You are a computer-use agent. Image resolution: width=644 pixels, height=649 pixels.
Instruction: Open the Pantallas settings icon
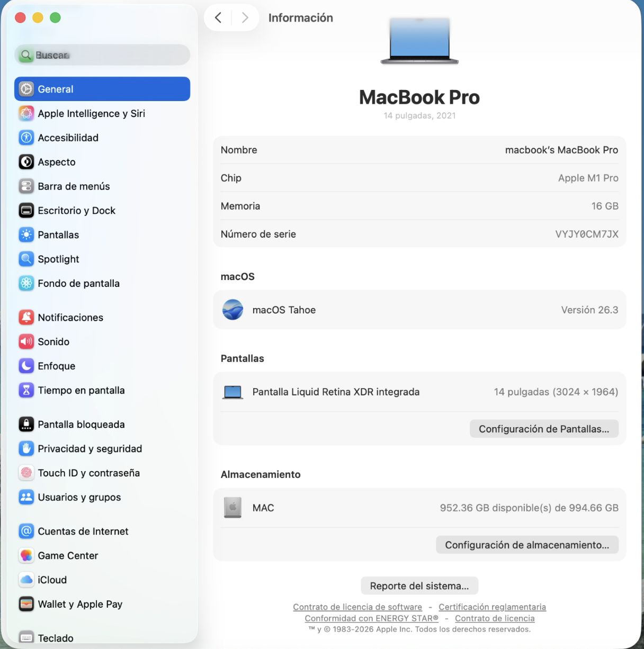pos(26,235)
